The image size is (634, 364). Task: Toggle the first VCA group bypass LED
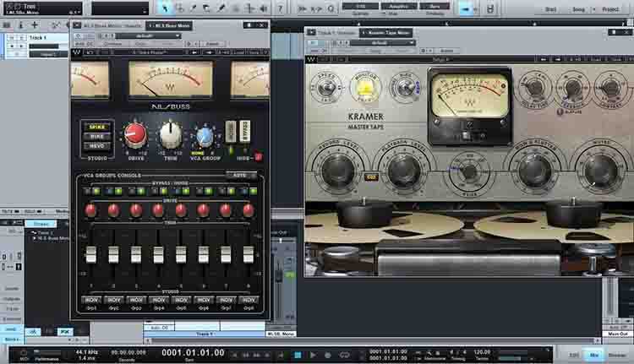[x=86, y=191]
